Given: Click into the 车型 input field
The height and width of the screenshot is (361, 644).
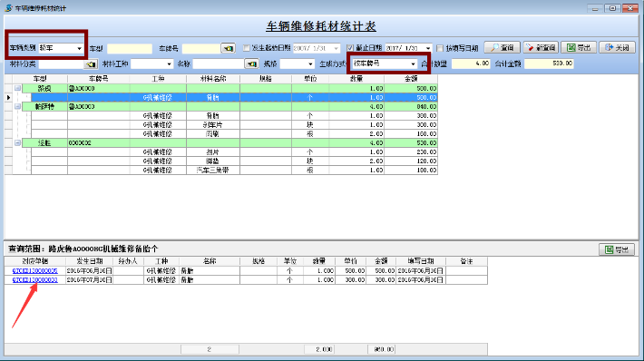Looking at the screenshot, I should [130, 48].
